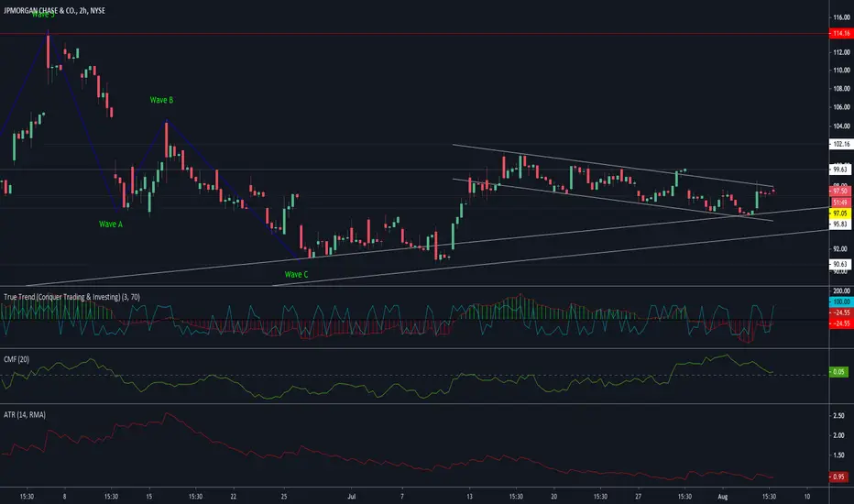Click the red 0.95 ATR value tag
The height and width of the screenshot is (504, 854).
point(838,477)
